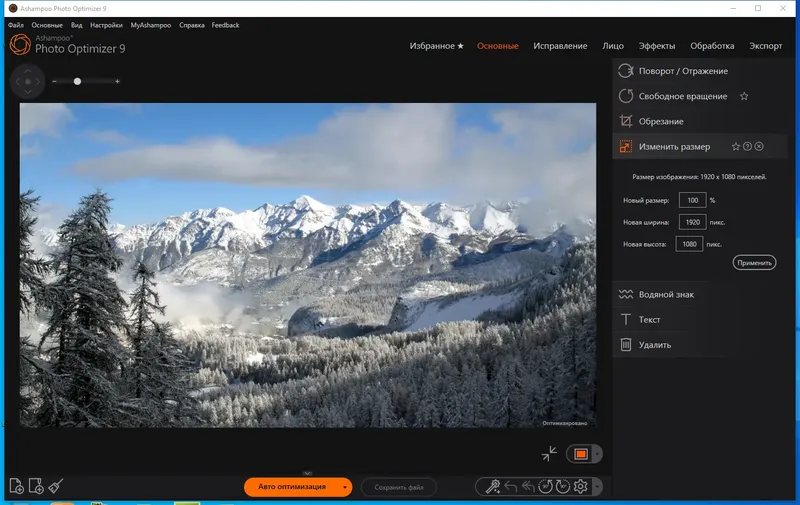The width and height of the screenshot is (800, 505).
Task: Click the Авто оптимизация button
Action: pyautogui.click(x=291, y=487)
